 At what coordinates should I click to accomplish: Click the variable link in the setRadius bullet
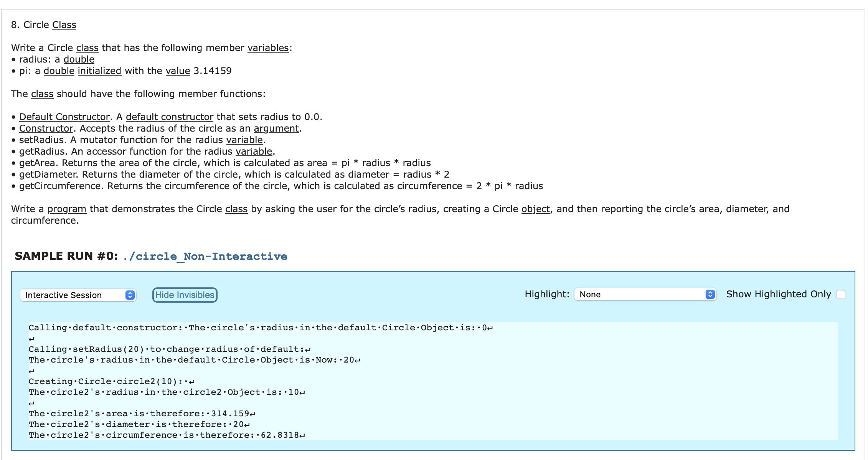tap(244, 140)
